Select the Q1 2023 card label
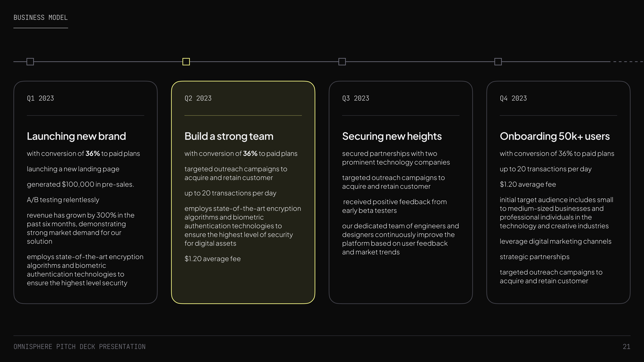 pos(40,98)
